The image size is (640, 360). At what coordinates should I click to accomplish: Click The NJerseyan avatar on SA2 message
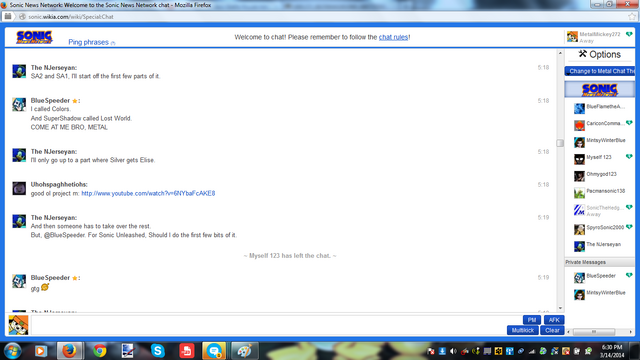[19, 71]
